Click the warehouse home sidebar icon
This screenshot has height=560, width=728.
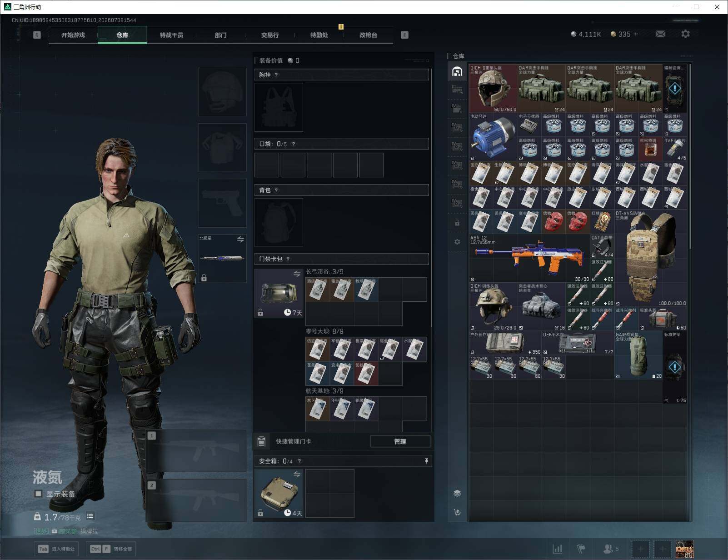457,71
